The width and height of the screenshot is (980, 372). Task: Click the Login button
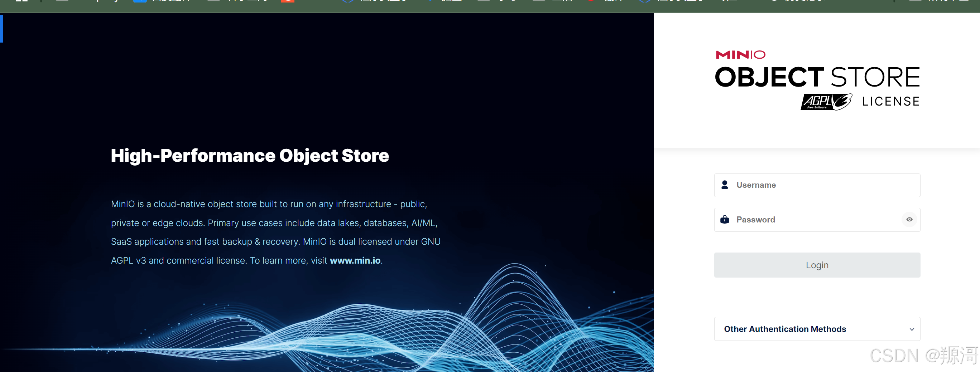(817, 265)
